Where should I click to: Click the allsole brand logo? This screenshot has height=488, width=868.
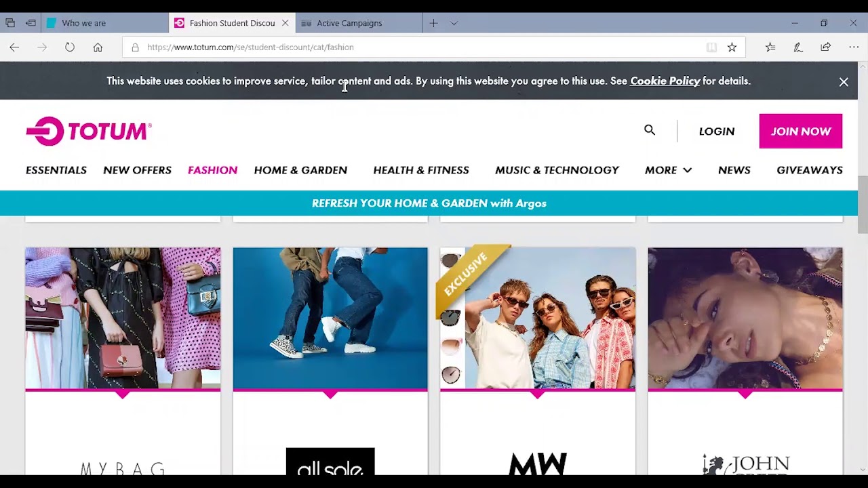(330, 462)
